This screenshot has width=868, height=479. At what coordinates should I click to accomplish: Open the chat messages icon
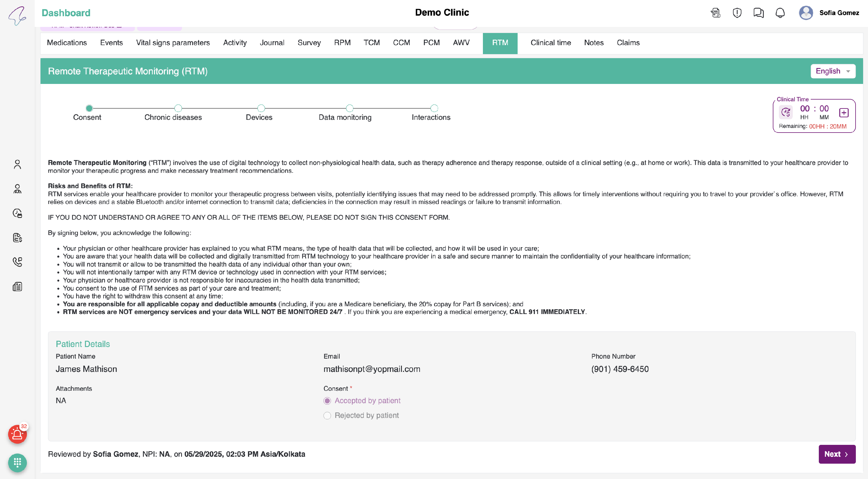pyautogui.click(x=759, y=13)
